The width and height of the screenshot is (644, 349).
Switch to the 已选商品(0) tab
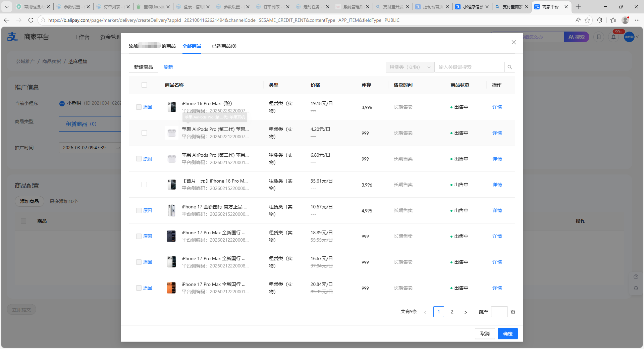coord(224,46)
